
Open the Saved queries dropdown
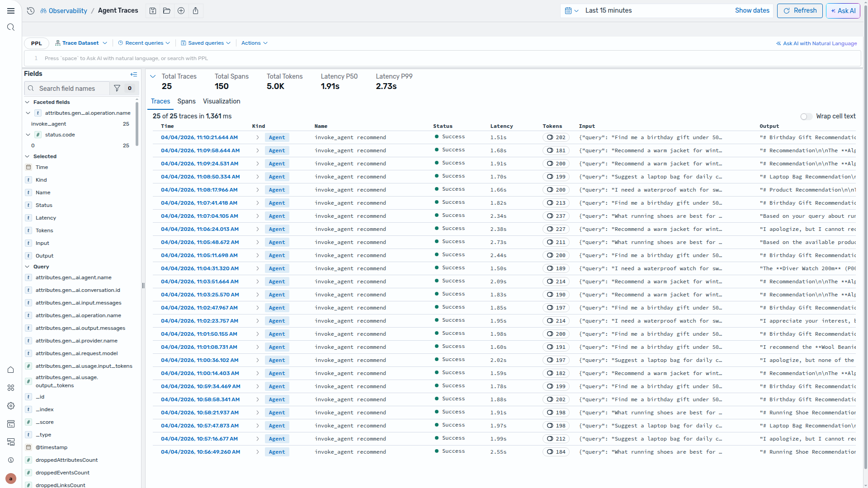click(206, 43)
